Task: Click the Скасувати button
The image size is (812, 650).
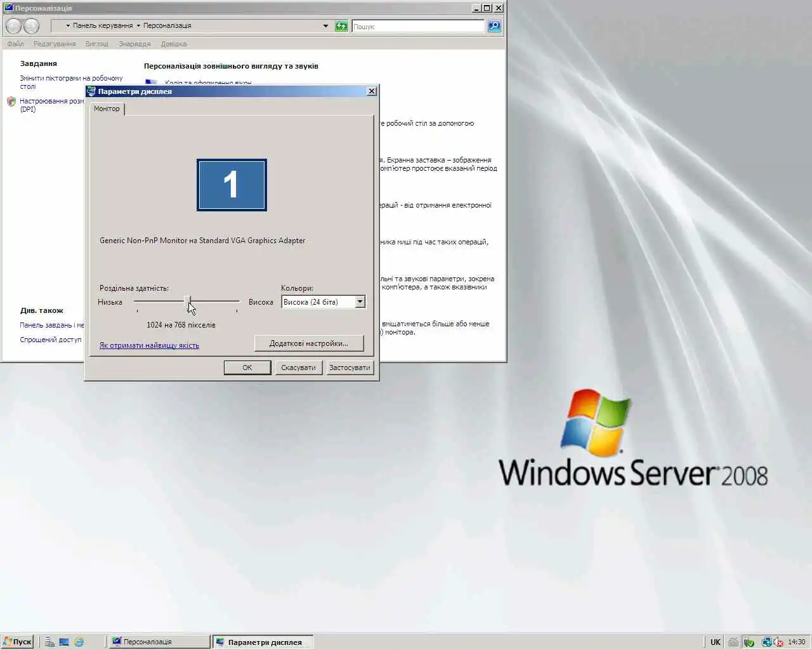Action: tap(298, 368)
